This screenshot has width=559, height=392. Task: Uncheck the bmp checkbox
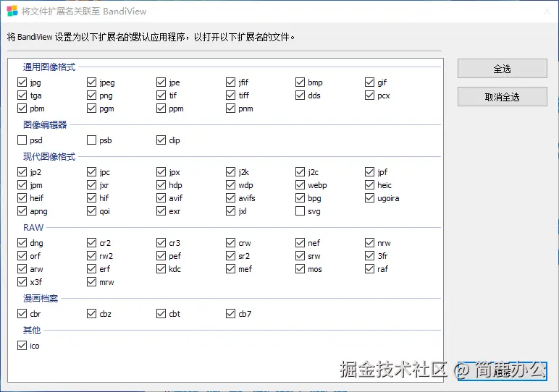click(300, 82)
